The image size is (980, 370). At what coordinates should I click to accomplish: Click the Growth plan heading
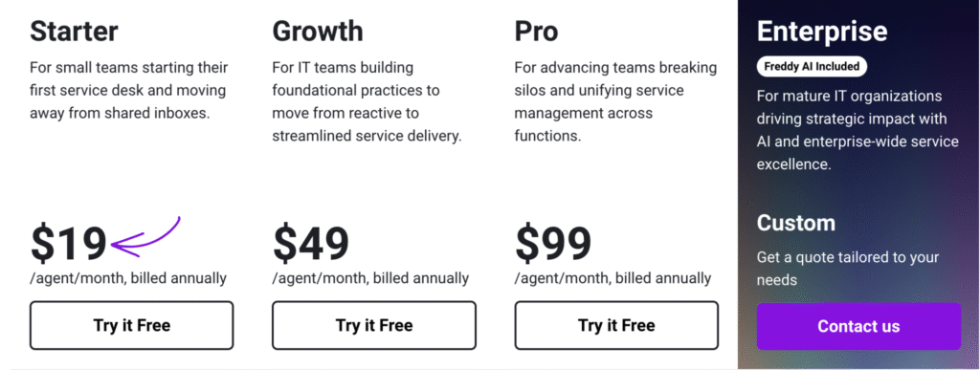click(x=318, y=32)
